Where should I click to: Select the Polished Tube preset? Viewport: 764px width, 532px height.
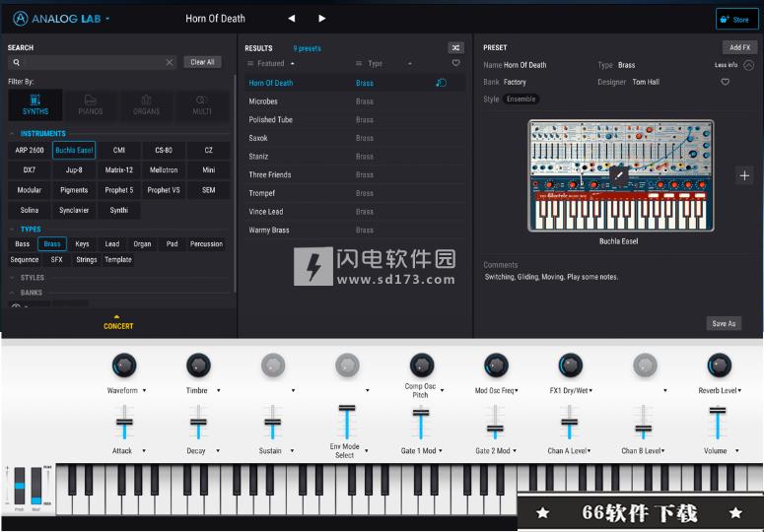point(355,120)
